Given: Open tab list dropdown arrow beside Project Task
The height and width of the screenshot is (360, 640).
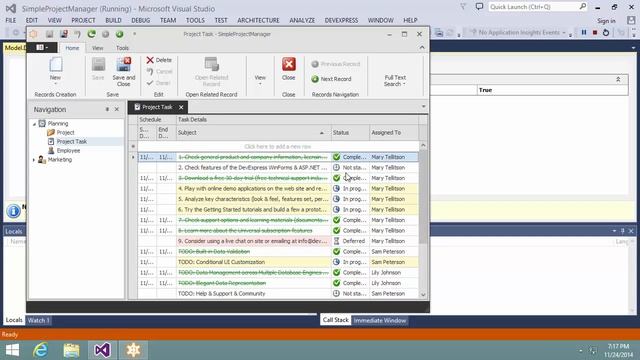Looking at the screenshot, I should [x=423, y=107].
